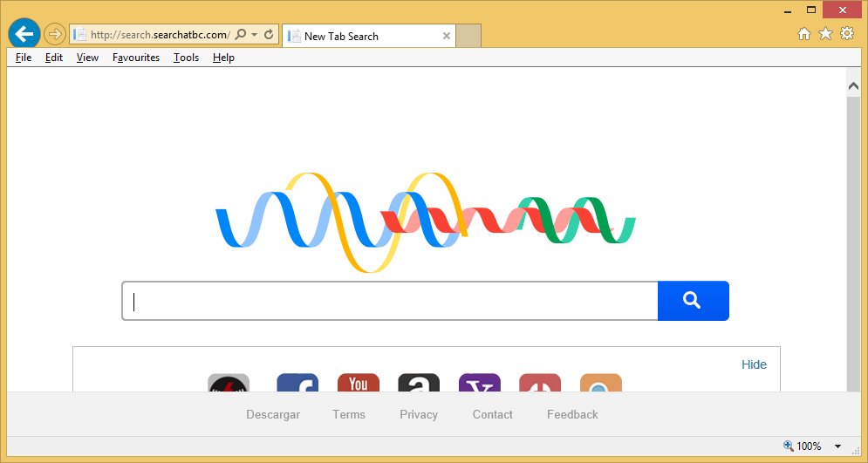Refresh the page with the reload icon
Image resolution: width=868 pixels, height=463 pixels.
(x=269, y=34)
